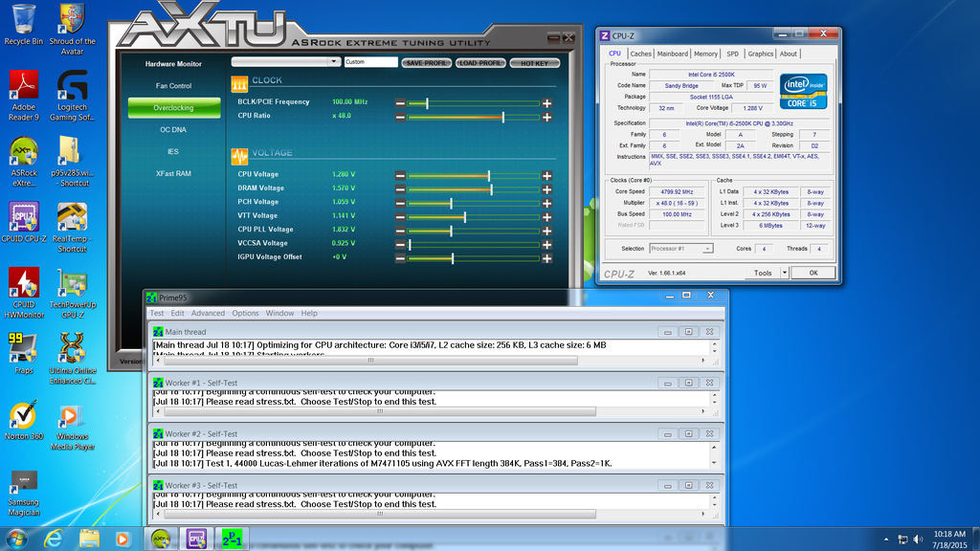Open Shroud of the Avatar desktop shortcut
This screenshot has width=980, height=551.
point(72,30)
